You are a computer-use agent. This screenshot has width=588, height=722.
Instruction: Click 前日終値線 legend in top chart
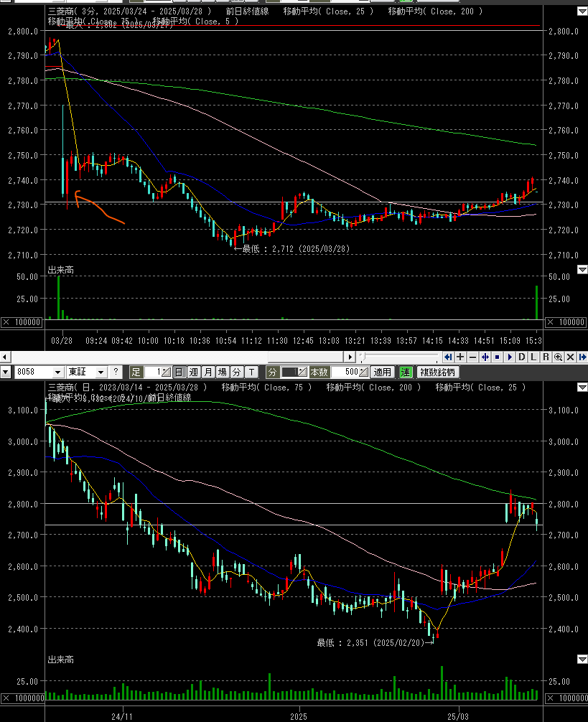[x=247, y=11]
